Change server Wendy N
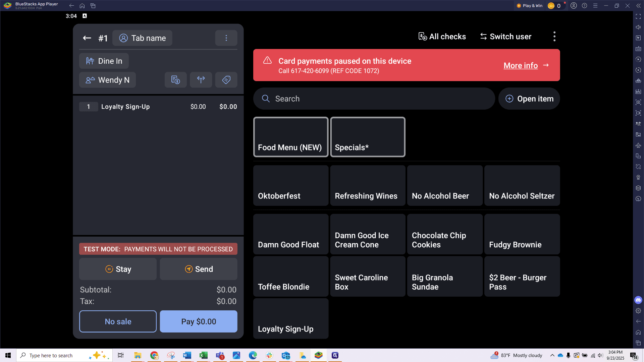Screen dimensions: 644x362 click(x=107, y=80)
